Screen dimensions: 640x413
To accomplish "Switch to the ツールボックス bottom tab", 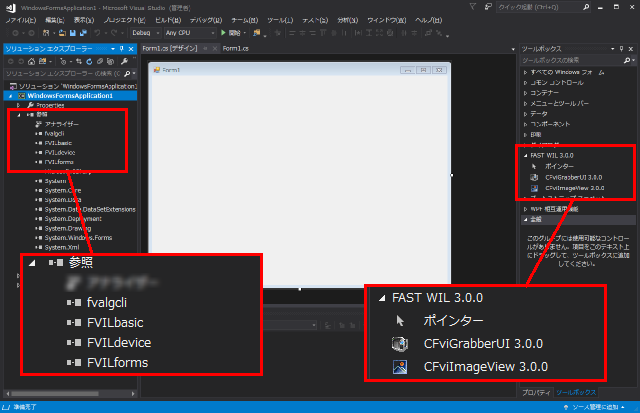I will (576, 393).
